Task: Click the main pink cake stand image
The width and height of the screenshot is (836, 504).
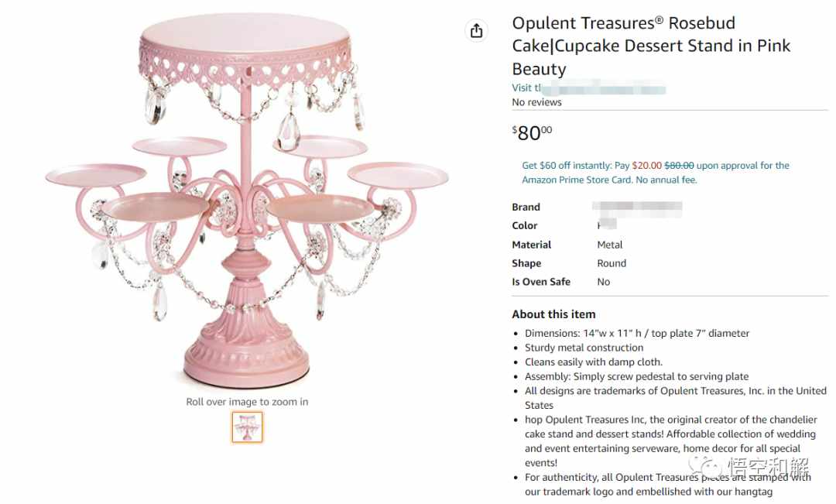Action: pos(247,198)
